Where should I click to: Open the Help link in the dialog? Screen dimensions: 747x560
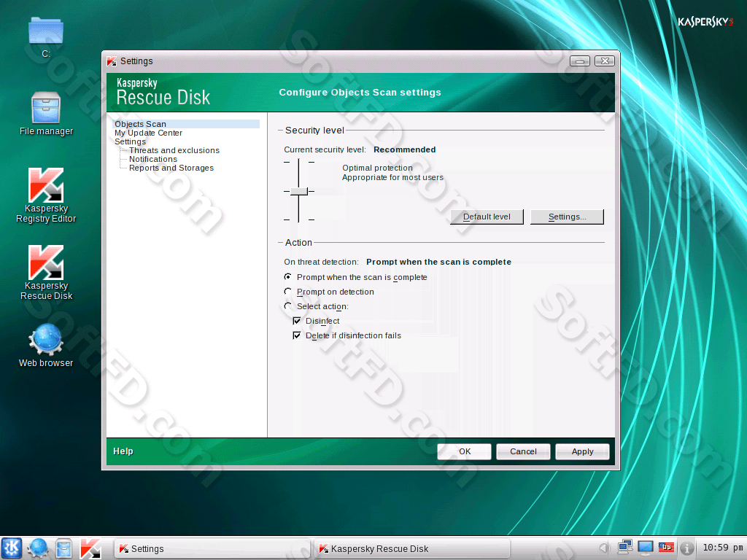tap(123, 451)
